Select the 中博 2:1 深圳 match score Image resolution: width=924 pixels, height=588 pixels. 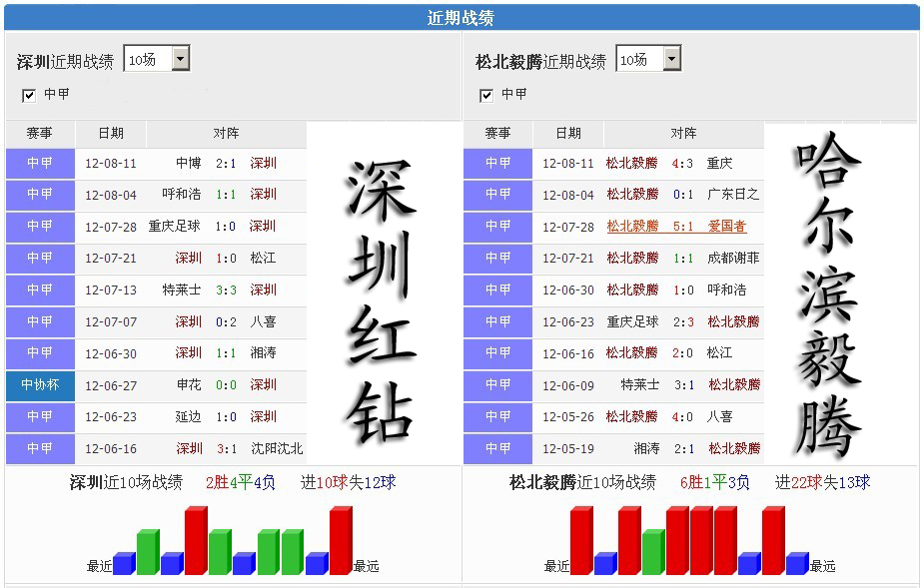[226, 163]
